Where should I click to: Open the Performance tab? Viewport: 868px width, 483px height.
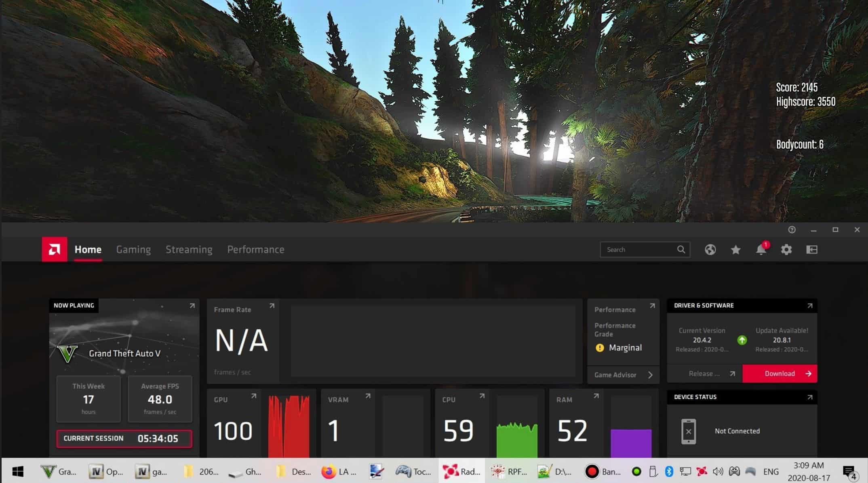(255, 250)
